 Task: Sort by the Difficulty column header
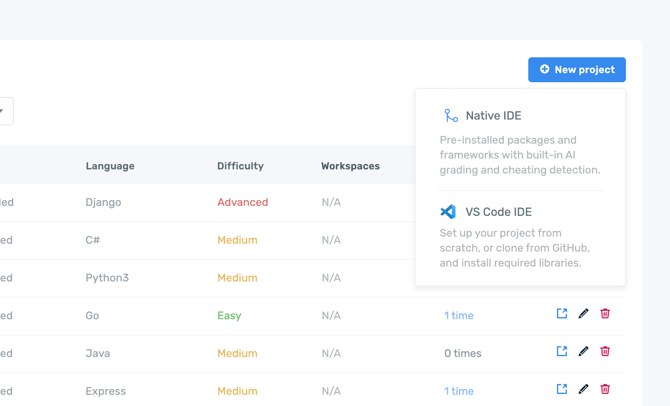pyautogui.click(x=240, y=166)
